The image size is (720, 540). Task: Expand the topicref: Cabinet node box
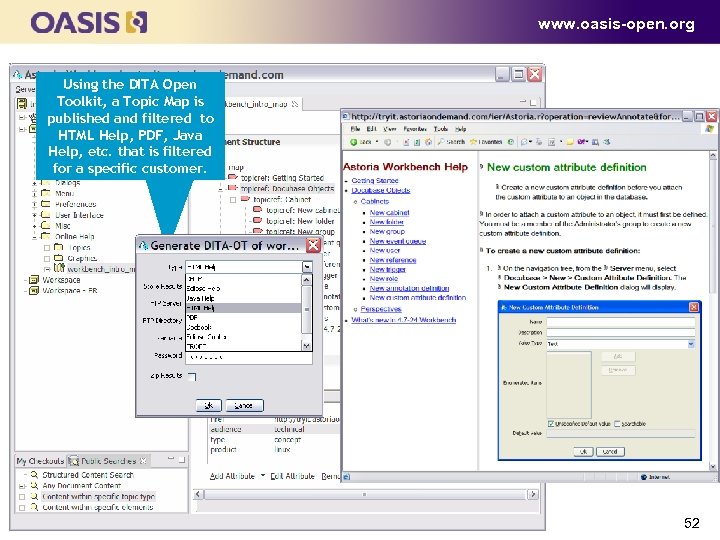(233, 200)
